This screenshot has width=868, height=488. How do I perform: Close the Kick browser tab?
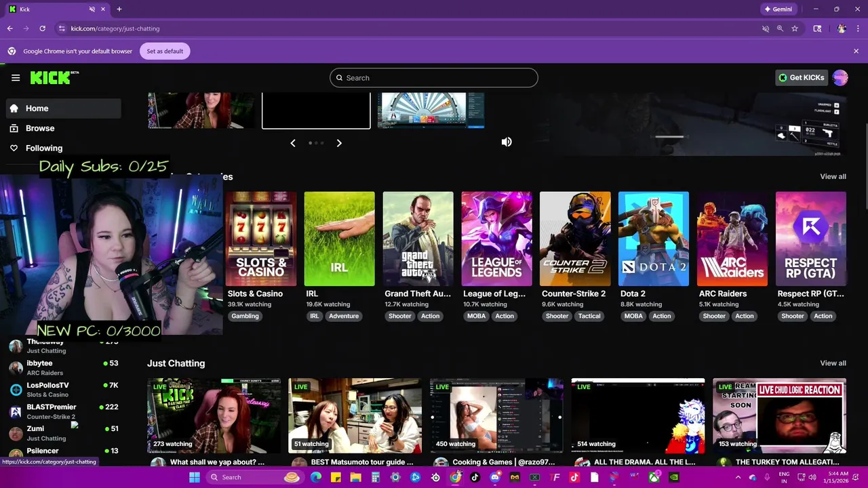click(x=103, y=9)
